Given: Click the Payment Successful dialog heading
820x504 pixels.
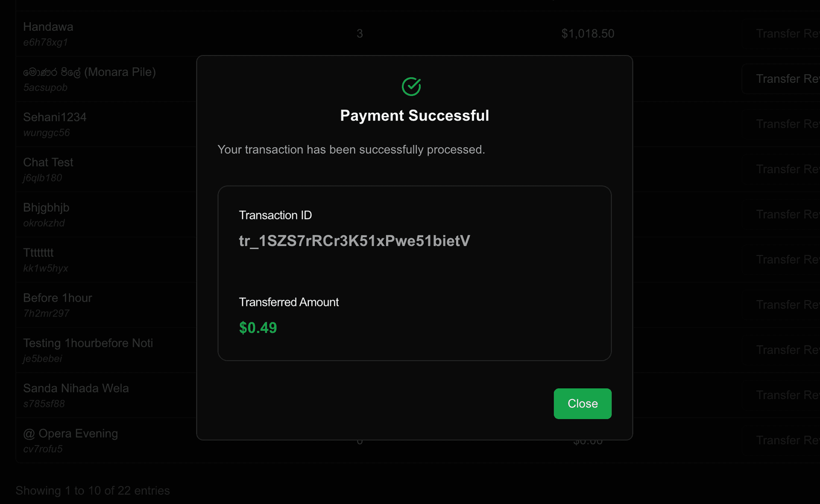Looking at the screenshot, I should click(414, 115).
